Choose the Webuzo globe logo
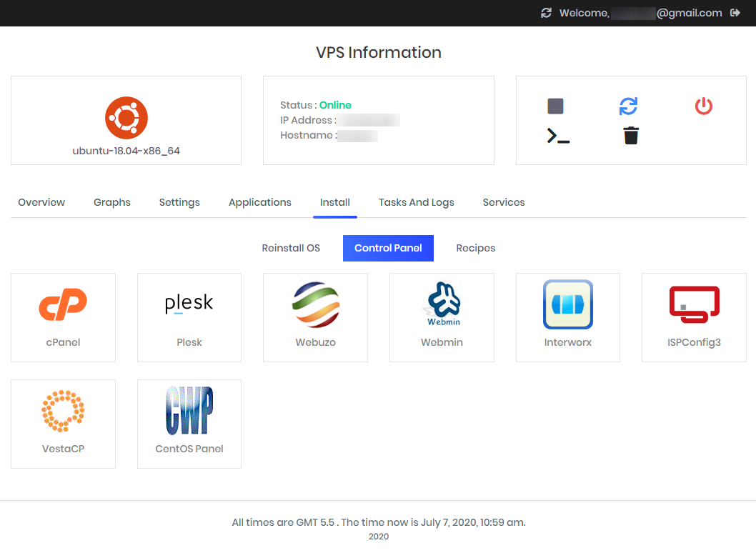Image resolution: width=756 pixels, height=553 pixels. (x=316, y=304)
